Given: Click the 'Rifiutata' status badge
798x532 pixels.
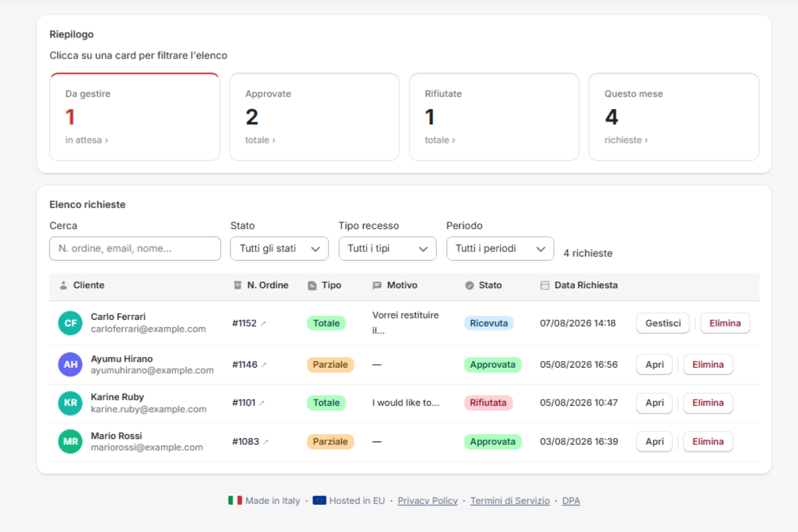Looking at the screenshot, I should pyautogui.click(x=488, y=403).
